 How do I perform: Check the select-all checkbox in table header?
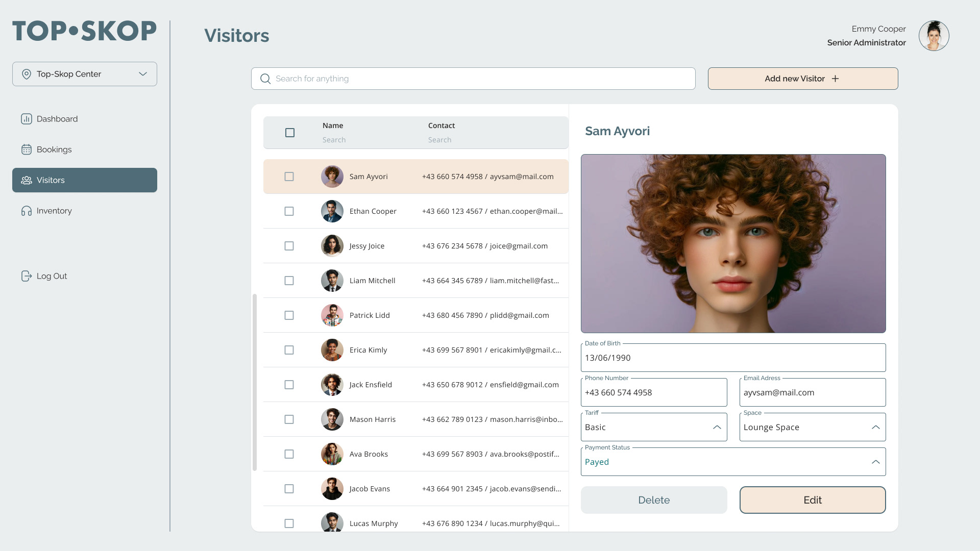(x=290, y=133)
